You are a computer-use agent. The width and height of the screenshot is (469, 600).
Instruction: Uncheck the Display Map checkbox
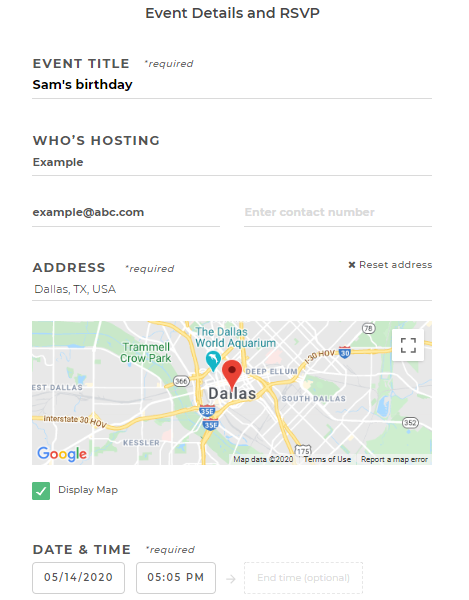click(x=41, y=491)
